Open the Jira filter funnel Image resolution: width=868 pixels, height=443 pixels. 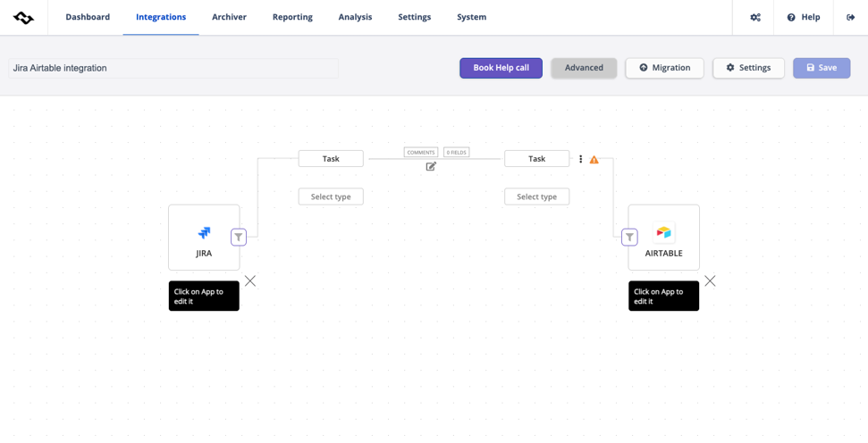point(239,237)
